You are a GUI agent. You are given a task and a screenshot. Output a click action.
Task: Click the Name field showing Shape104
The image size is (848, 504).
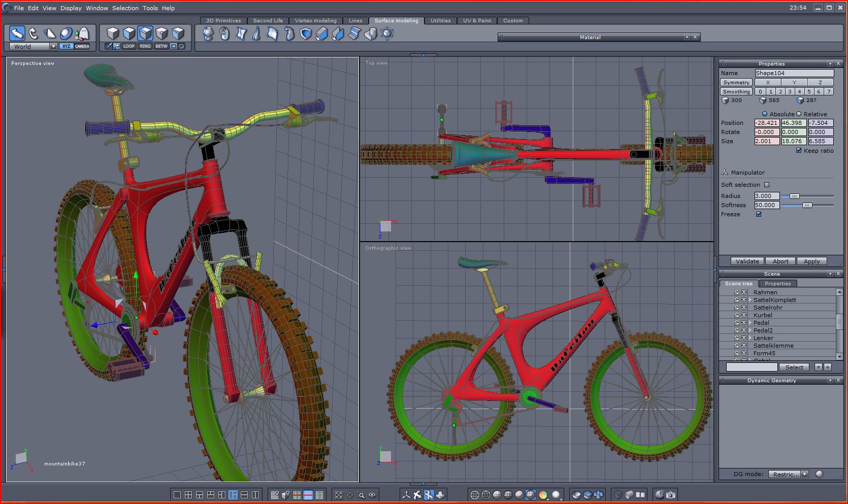[794, 73]
